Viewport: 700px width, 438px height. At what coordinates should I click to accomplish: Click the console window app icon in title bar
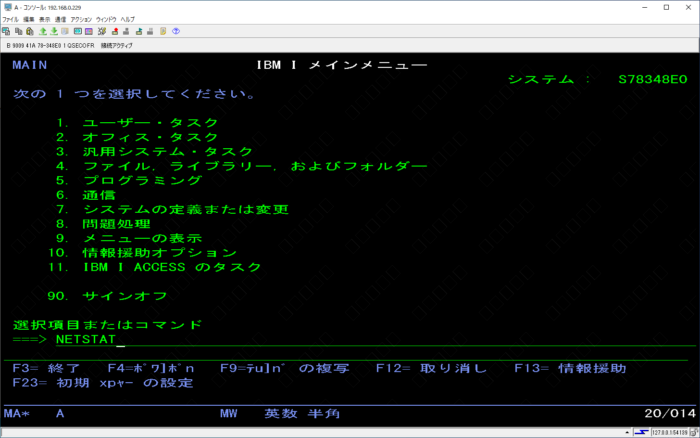[8, 7]
